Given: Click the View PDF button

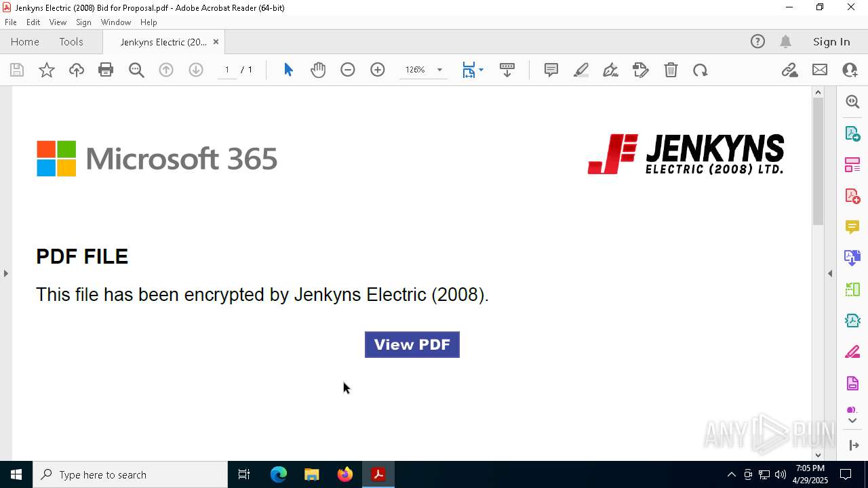Looking at the screenshot, I should tap(412, 344).
